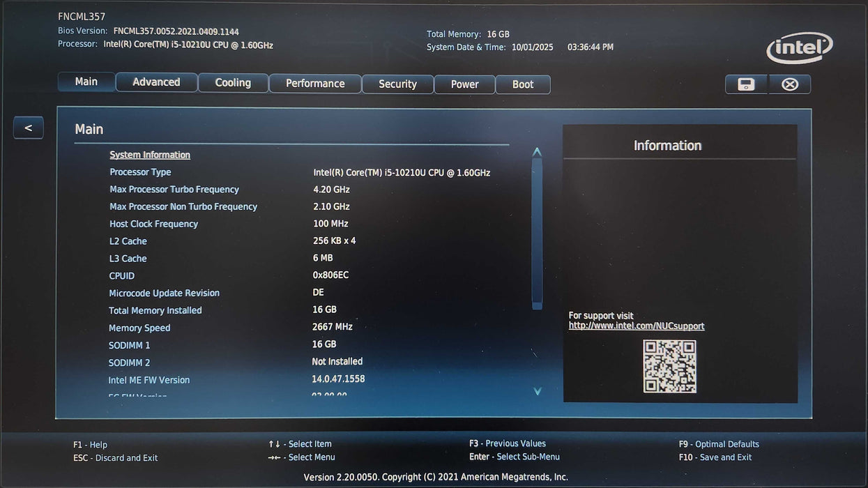Open the Advanced tab

pyautogui.click(x=156, y=82)
